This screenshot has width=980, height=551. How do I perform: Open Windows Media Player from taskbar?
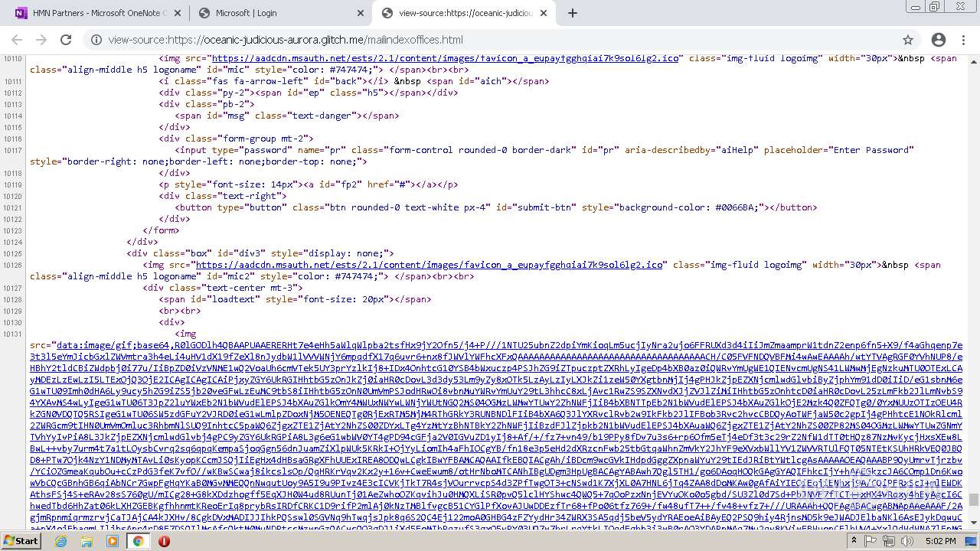[113, 540]
